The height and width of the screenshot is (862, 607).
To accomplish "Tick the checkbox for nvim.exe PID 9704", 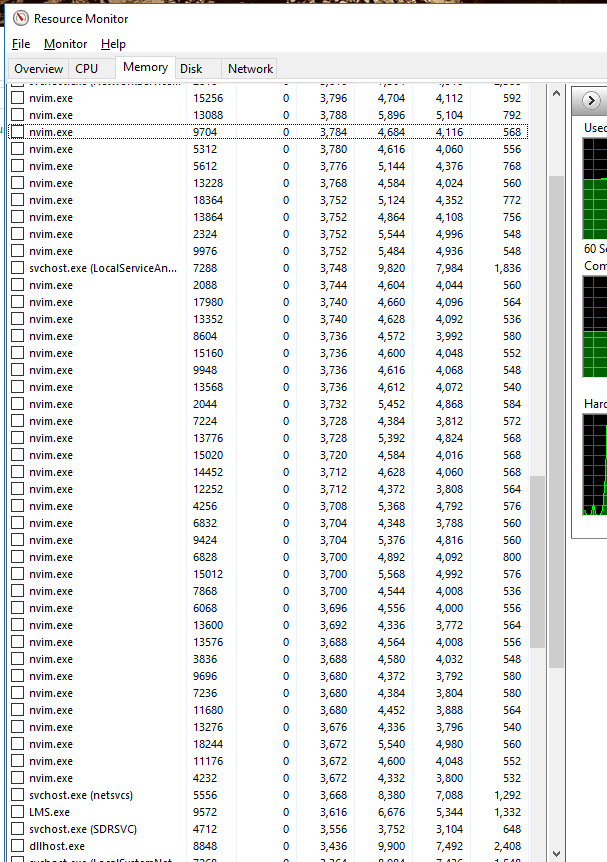I will point(18,132).
